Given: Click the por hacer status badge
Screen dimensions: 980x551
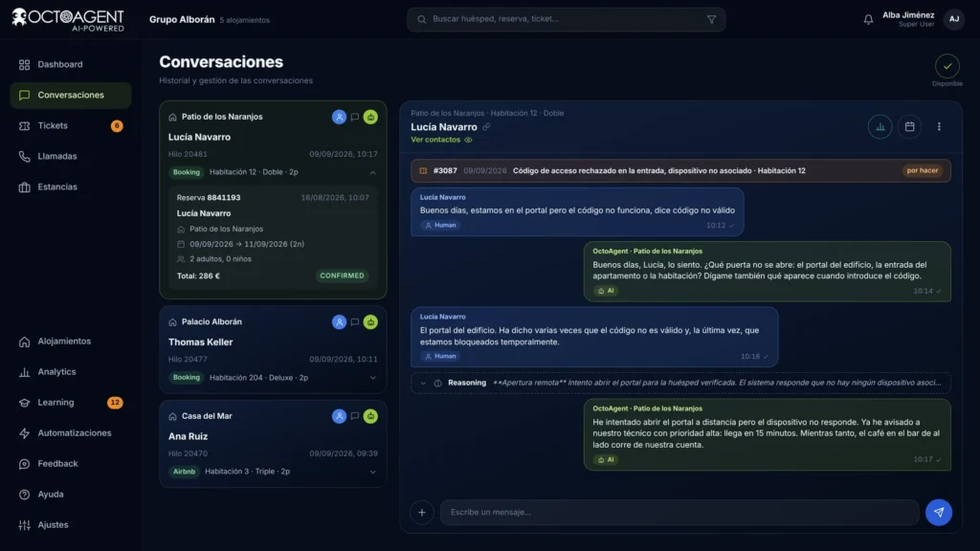Looking at the screenshot, I should (x=922, y=170).
